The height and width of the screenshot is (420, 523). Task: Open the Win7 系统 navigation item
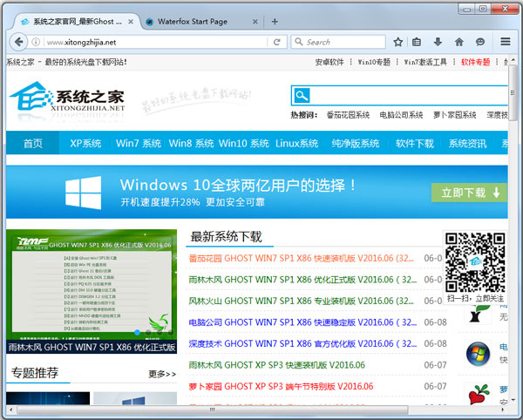click(139, 143)
